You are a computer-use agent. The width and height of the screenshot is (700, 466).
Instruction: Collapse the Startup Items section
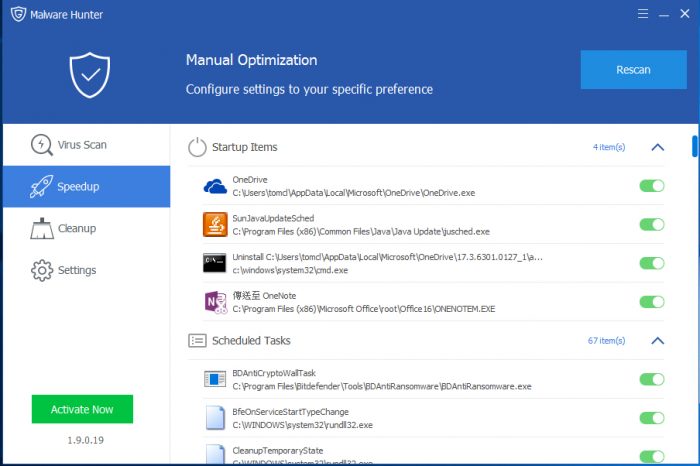coord(657,147)
